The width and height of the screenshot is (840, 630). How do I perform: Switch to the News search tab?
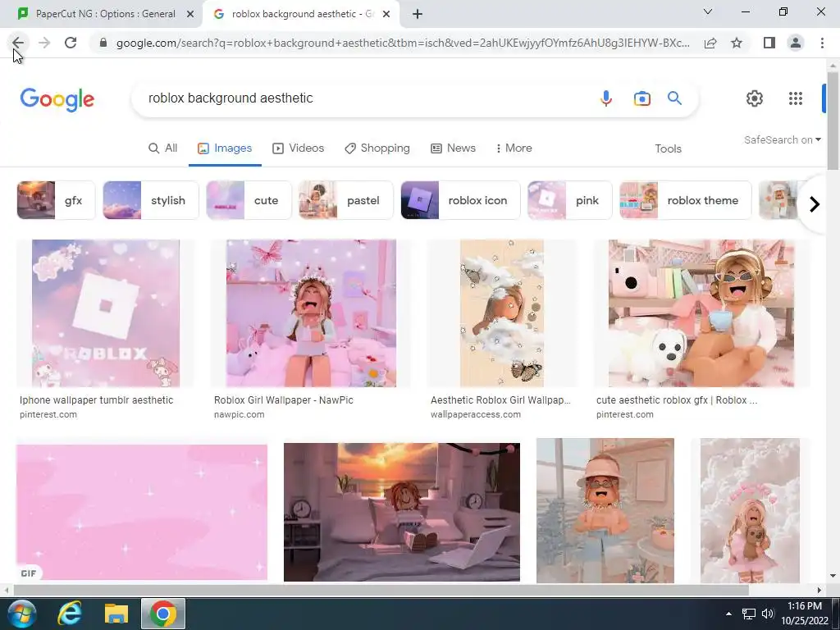[x=453, y=148]
